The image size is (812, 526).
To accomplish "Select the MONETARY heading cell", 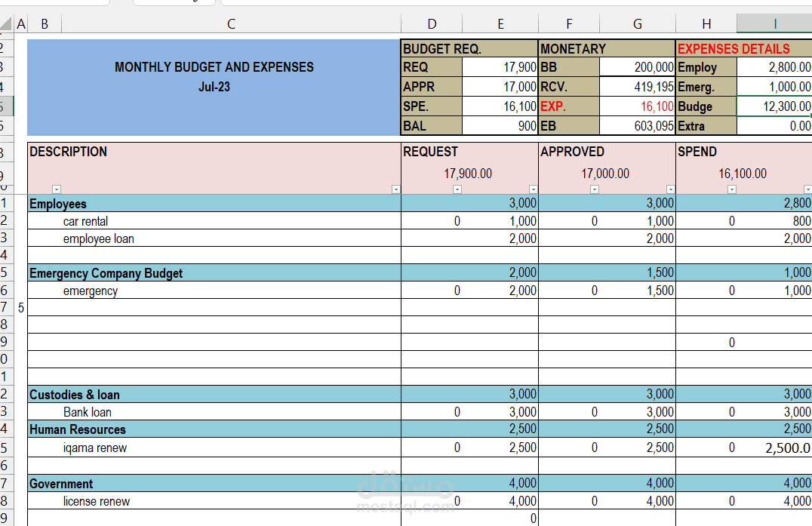I will (607, 48).
